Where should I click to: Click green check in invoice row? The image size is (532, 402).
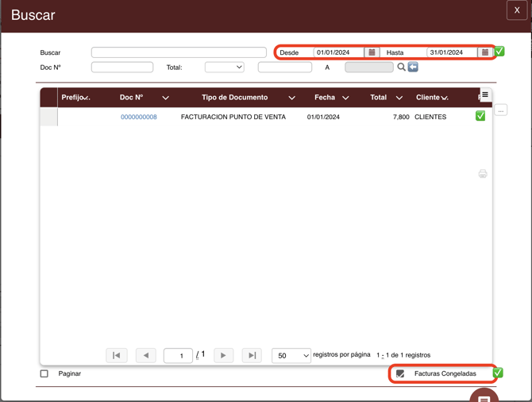(480, 116)
